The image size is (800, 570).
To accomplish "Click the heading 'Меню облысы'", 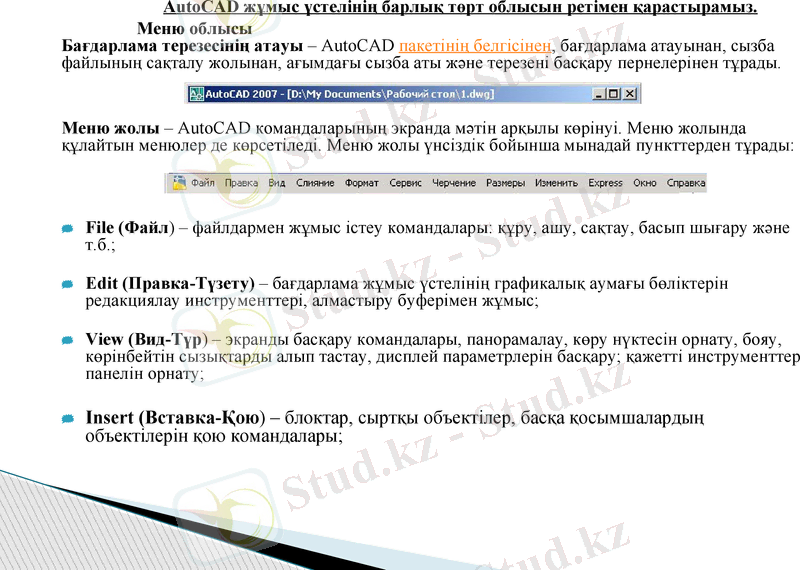I will pyautogui.click(x=194, y=28).
